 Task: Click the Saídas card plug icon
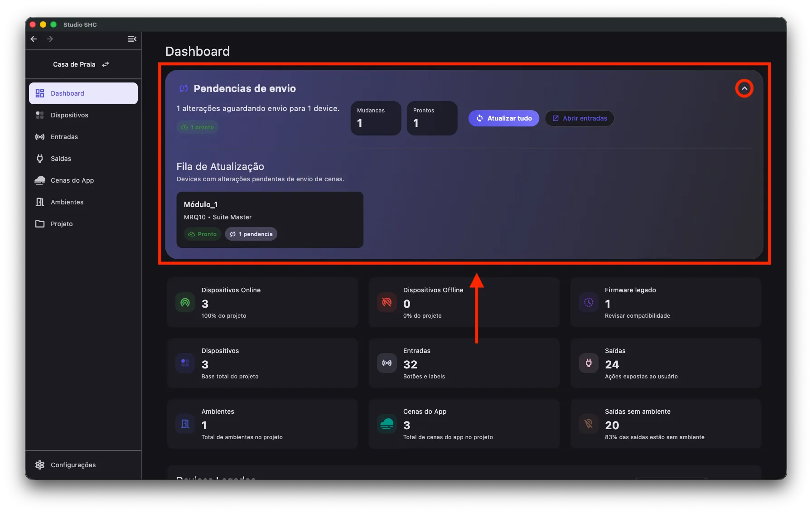coord(588,363)
